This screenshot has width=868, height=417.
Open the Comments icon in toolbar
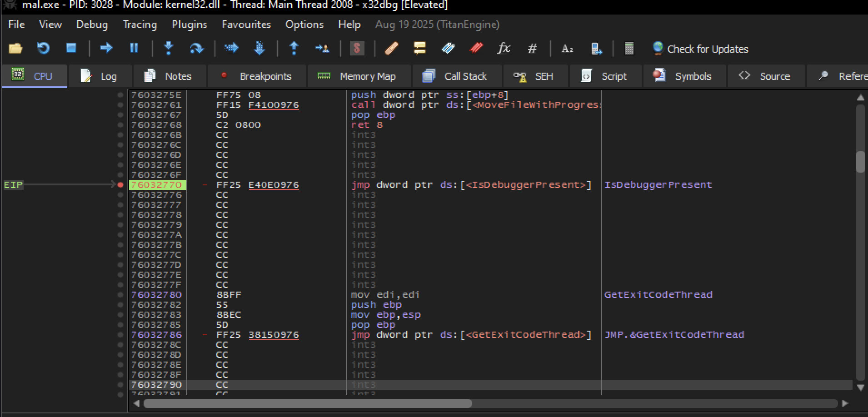[x=419, y=48]
